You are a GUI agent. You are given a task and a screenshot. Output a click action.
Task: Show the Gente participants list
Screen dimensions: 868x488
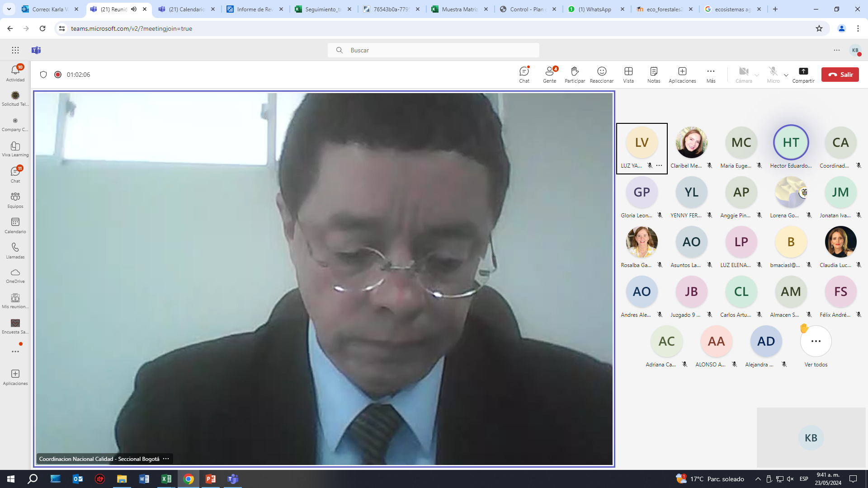(550, 75)
